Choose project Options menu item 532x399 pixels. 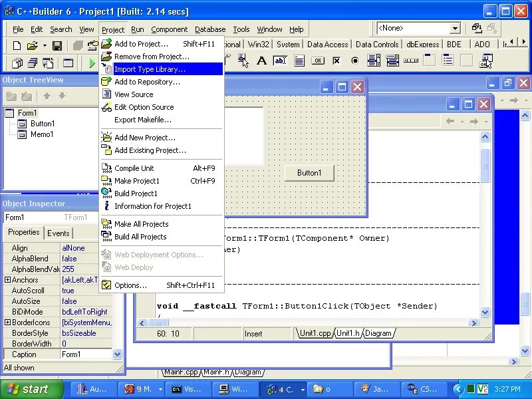point(162,285)
